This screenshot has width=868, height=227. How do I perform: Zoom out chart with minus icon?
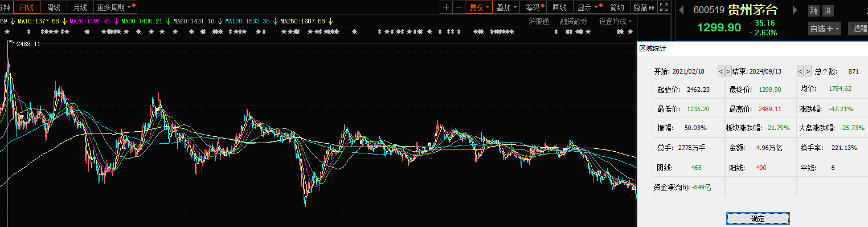click(x=458, y=7)
